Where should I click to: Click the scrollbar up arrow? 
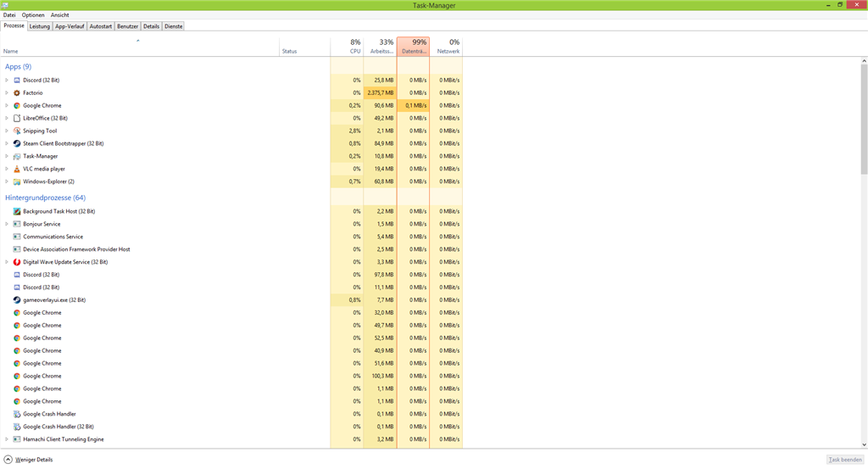(864, 61)
